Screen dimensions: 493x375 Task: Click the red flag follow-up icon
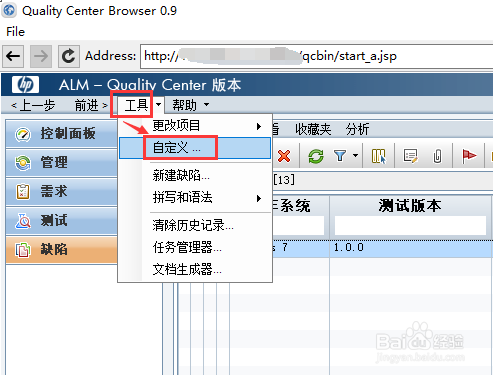[469, 156]
